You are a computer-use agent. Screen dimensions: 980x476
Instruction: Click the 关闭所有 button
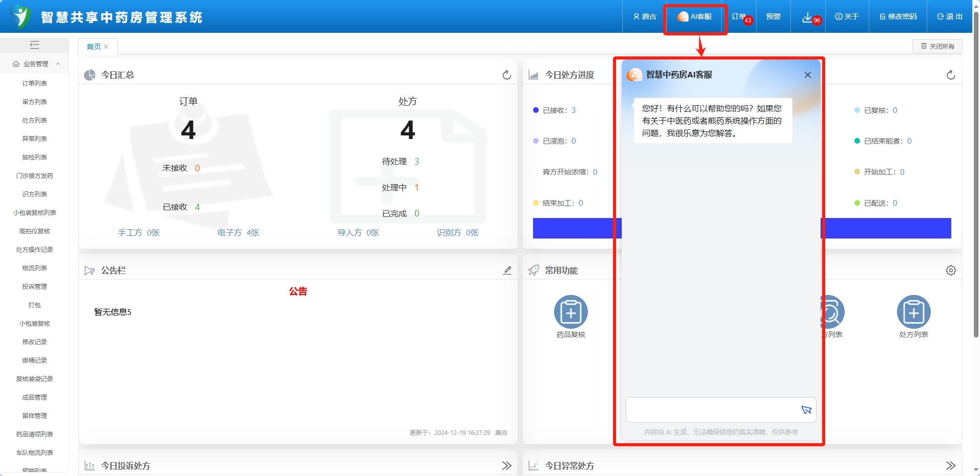point(937,46)
